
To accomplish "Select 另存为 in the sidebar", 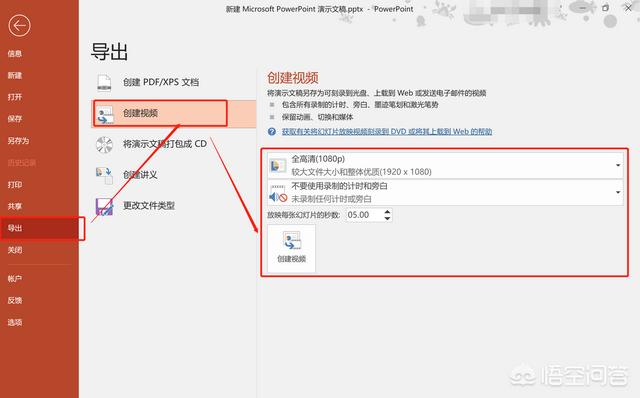I will 18,141.
